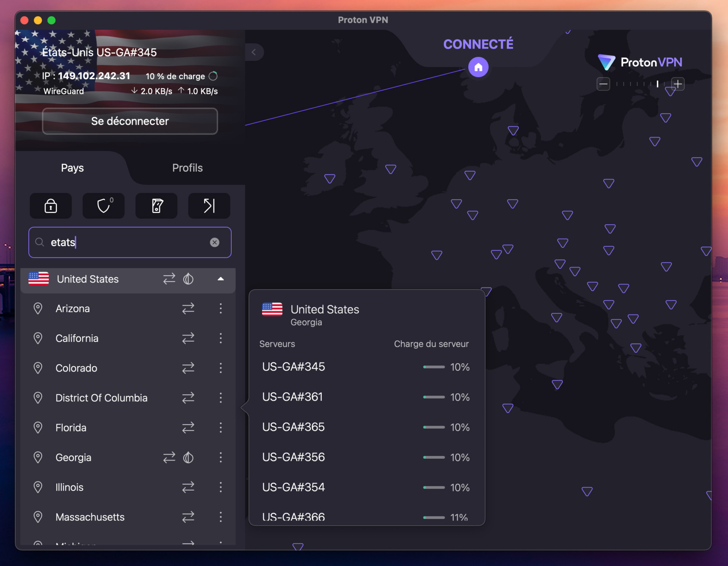Click location pin icon for California
Image resolution: width=728 pixels, height=566 pixels.
(x=38, y=338)
